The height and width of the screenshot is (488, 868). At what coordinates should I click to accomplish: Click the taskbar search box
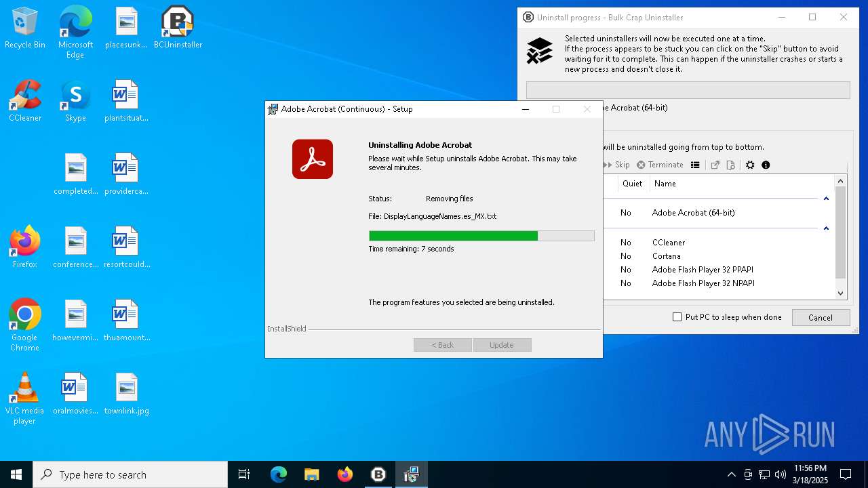(x=130, y=474)
